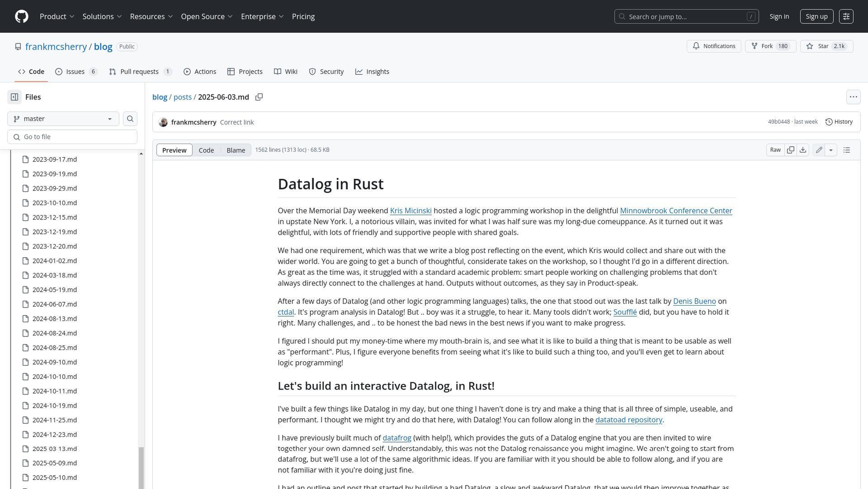Star the blog repository
Screen dimensions: 868x489
coord(826,46)
